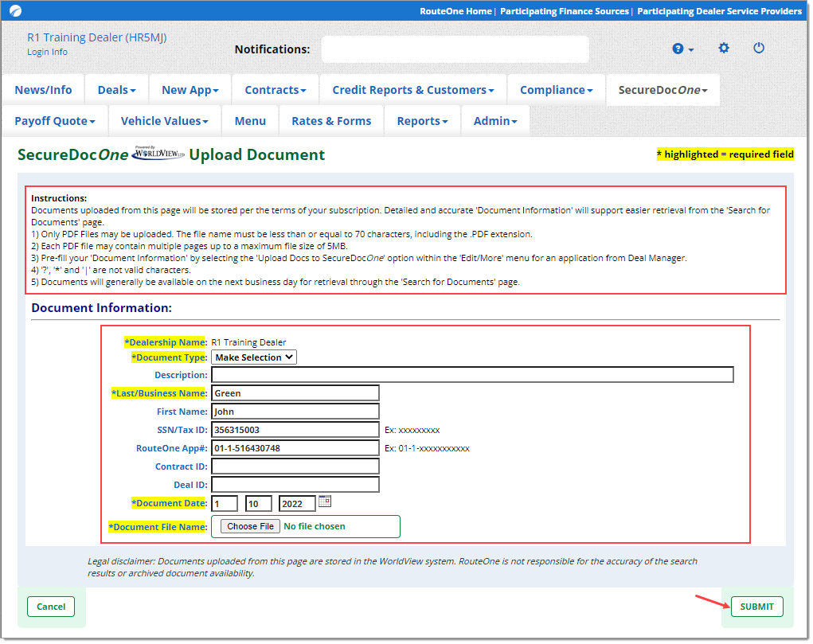Click the 'highlighted = required field' note
This screenshot has height=644, width=813.
(725, 154)
